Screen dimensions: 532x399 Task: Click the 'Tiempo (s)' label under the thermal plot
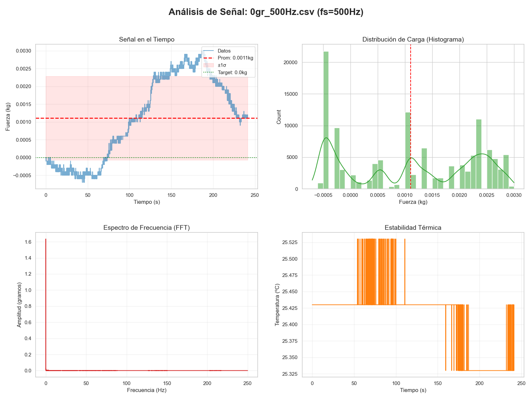pos(413,390)
